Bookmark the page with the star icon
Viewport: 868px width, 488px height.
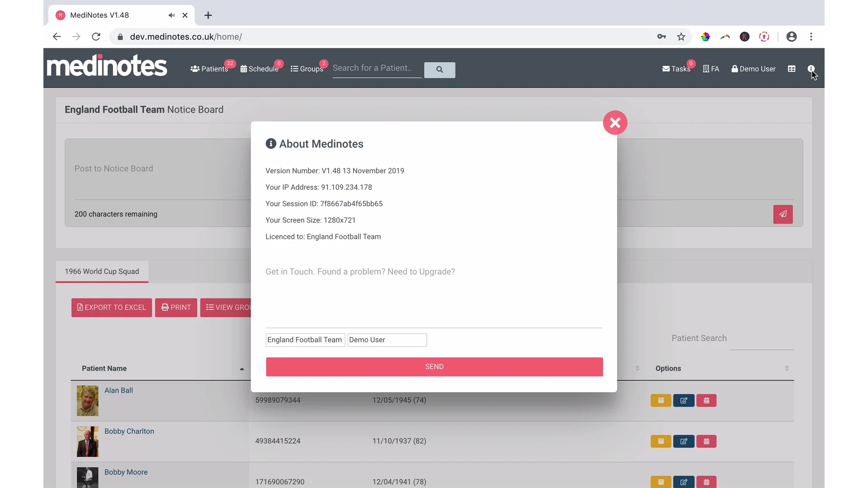pyautogui.click(x=681, y=37)
